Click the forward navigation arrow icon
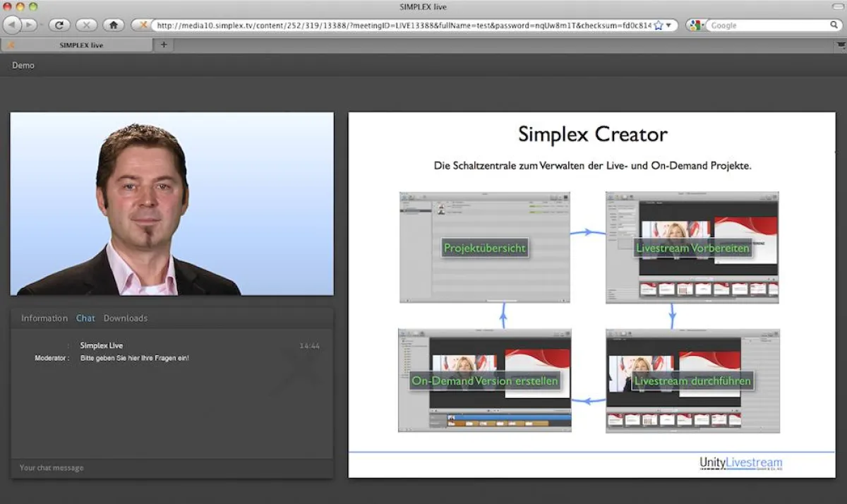The height and width of the screenshot is (504, 847). pyautogui.click(x=28, y=25)
